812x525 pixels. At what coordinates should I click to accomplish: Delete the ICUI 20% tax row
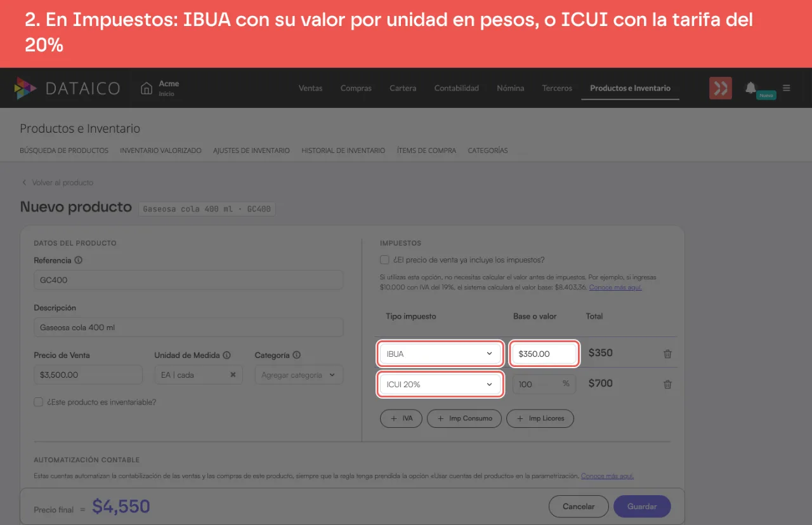tap(667, 384)
